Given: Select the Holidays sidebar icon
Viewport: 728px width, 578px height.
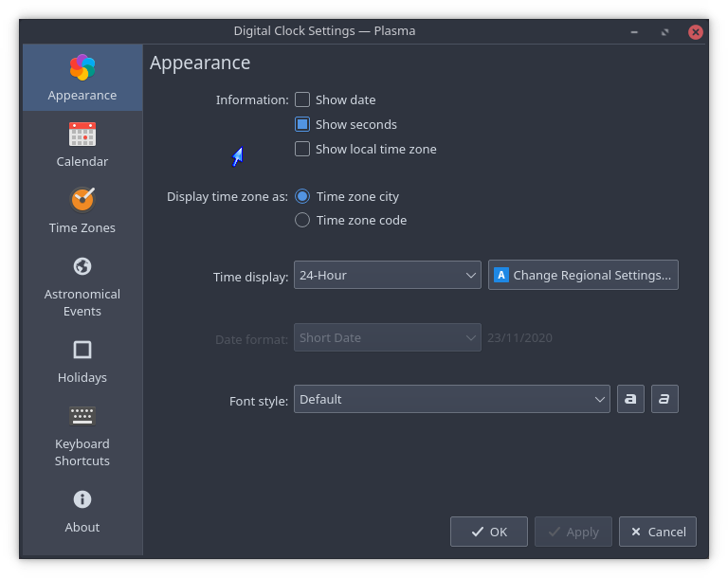Looking at the screenshot, I should (x=82, y=350).
